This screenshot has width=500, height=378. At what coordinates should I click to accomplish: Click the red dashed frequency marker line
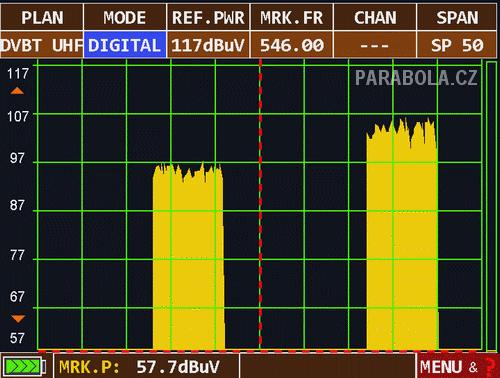pos(260,205)
